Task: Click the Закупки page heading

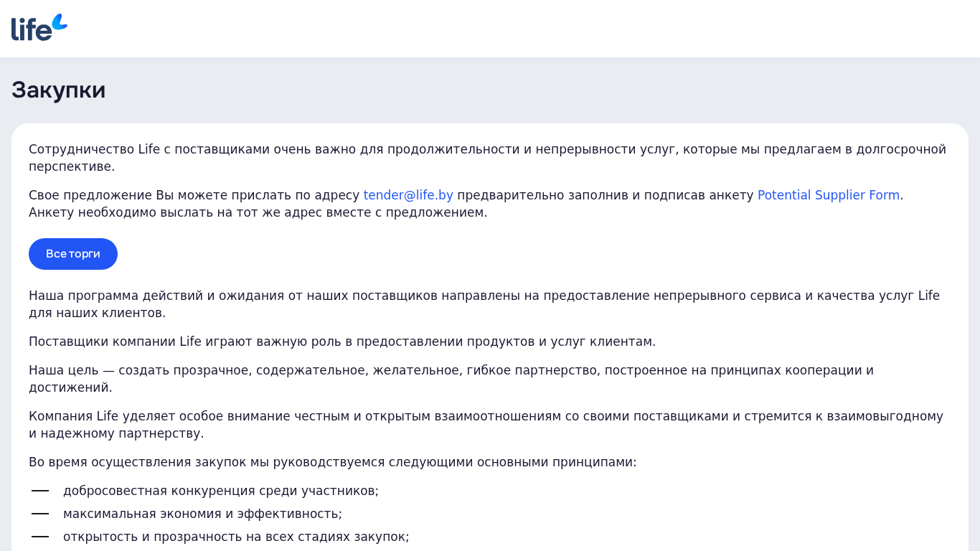Action: [x=59, y=90]
